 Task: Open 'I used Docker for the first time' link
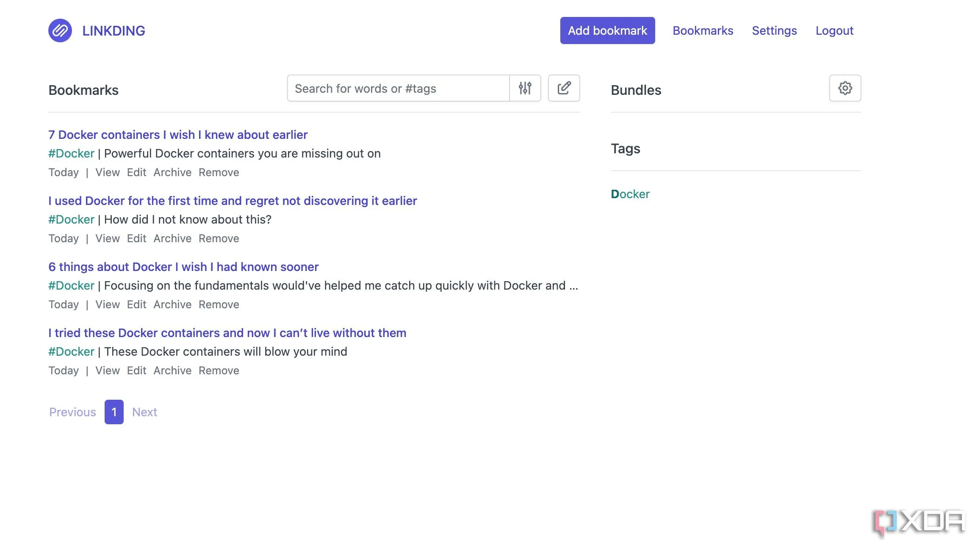(x=232, y=201)
